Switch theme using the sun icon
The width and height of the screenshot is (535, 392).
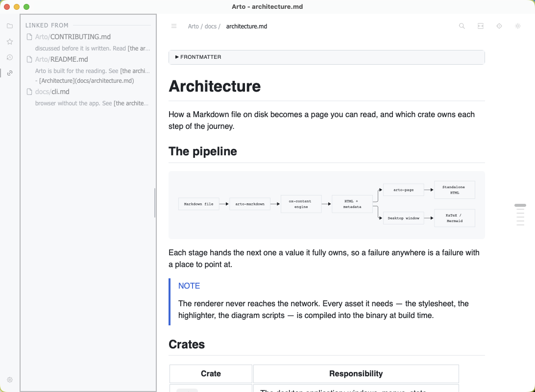[x=518, y=26]
